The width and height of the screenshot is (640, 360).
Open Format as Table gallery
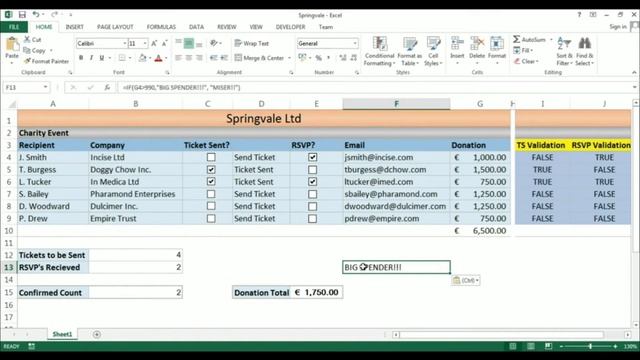(x=410, y=51)
